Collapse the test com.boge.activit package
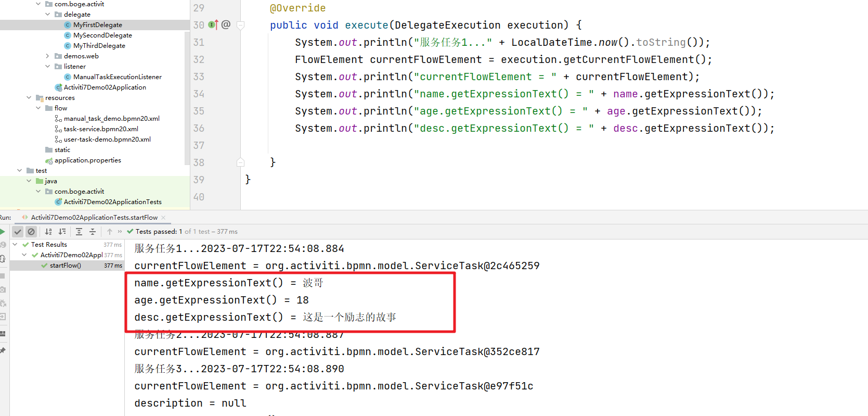Image resolution: width=868 pixels, height=416 pixels. (38, 192)
